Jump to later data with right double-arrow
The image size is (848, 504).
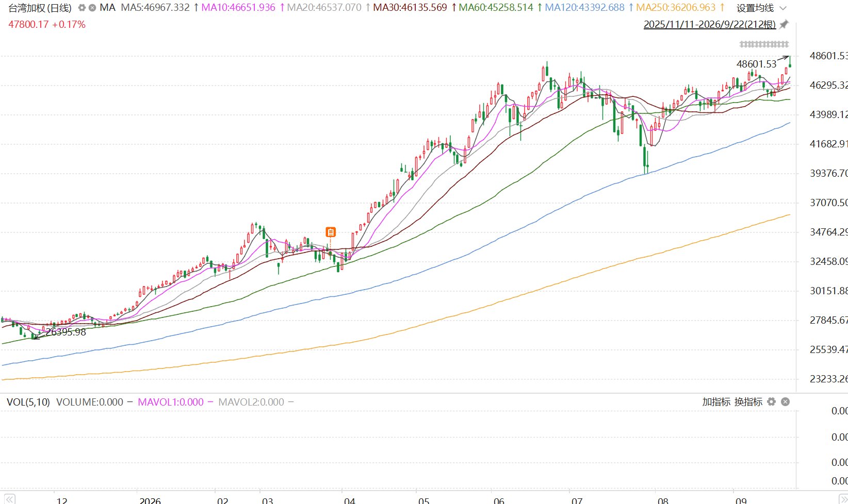tap(843, 499)
